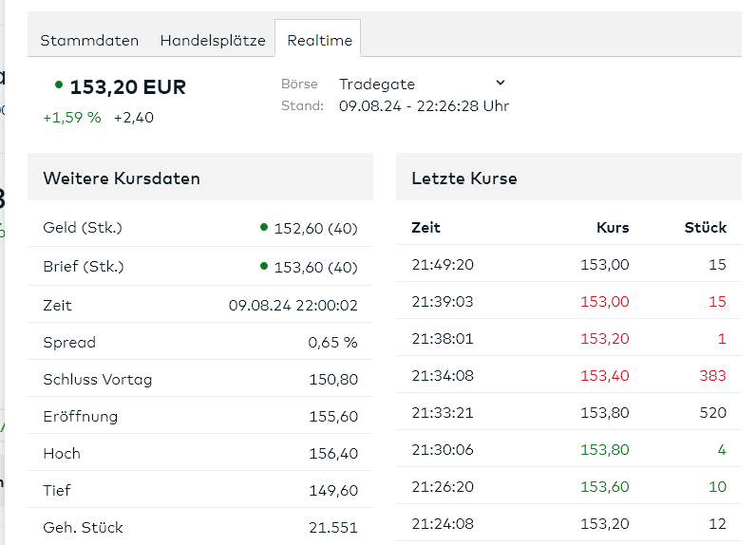Click the Eröffnung value 155,60
The height and width of the screenshot is (545, 756).
pos(333,416)
